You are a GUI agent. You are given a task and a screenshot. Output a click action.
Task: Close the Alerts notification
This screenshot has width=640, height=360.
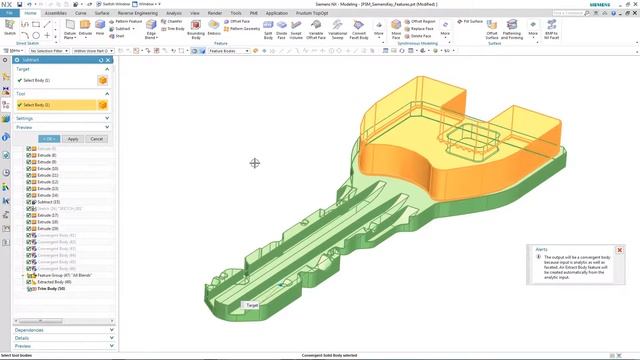click(x=620, y=250)
